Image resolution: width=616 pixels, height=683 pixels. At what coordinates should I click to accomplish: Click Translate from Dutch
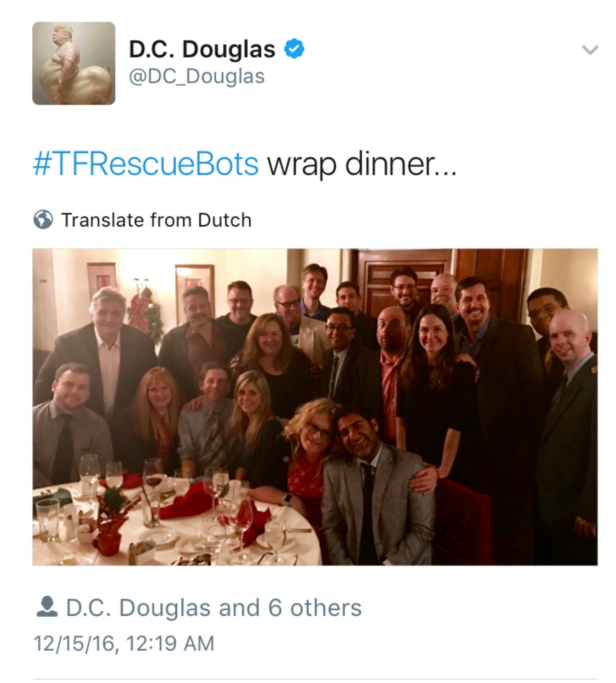156,220
